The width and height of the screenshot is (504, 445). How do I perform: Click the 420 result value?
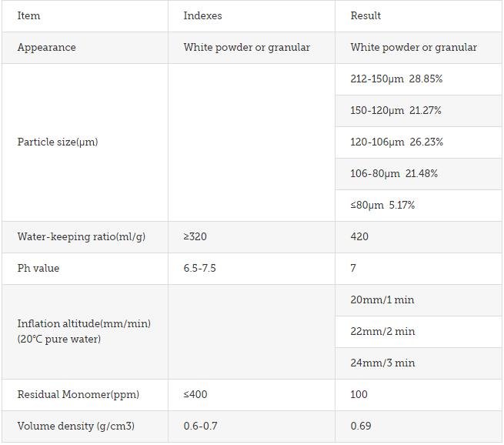point(359,236)
